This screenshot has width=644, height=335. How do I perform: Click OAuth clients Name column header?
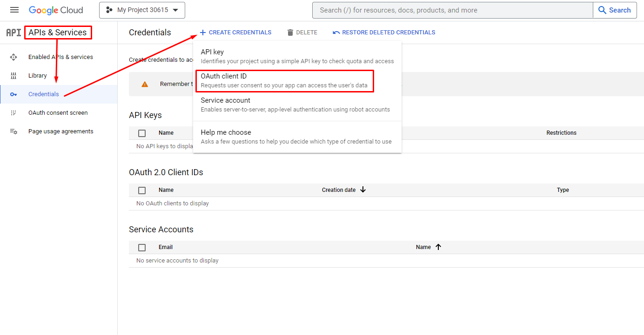(166, 190)
